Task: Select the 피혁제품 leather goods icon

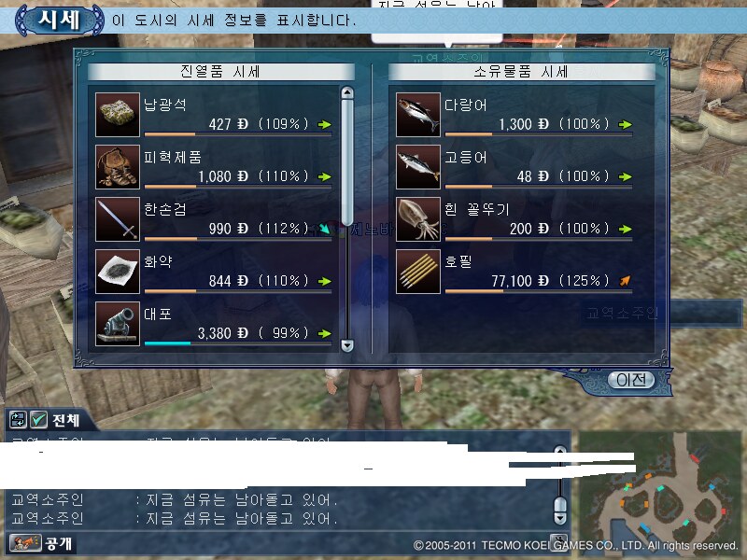Action: [x=118, y=167]
